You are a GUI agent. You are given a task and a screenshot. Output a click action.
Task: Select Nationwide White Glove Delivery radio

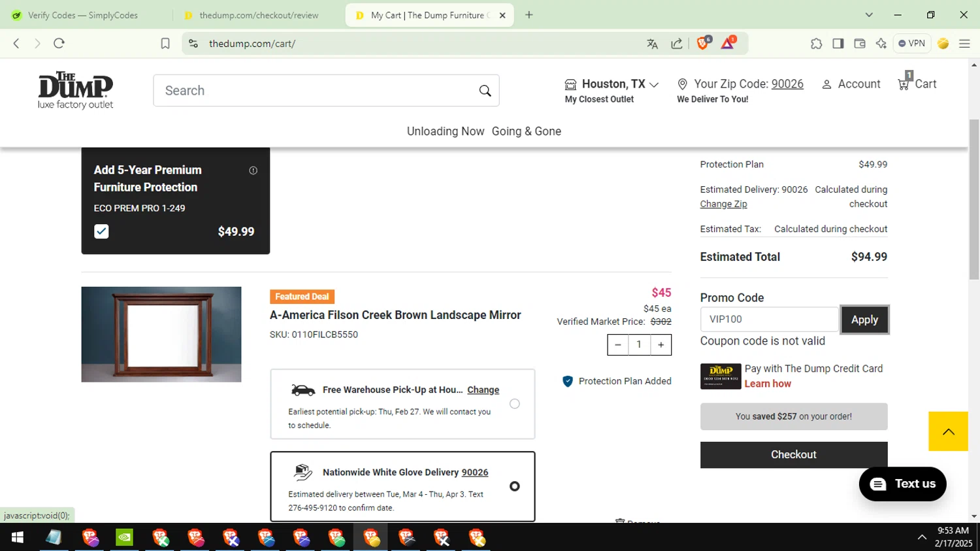(515, 486)
